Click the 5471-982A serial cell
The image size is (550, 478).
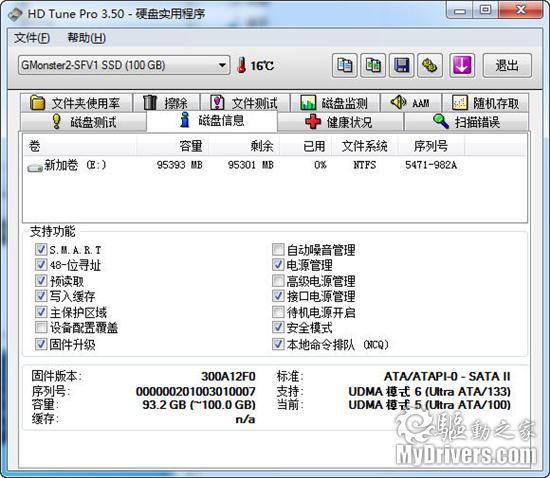coord(431,165)
